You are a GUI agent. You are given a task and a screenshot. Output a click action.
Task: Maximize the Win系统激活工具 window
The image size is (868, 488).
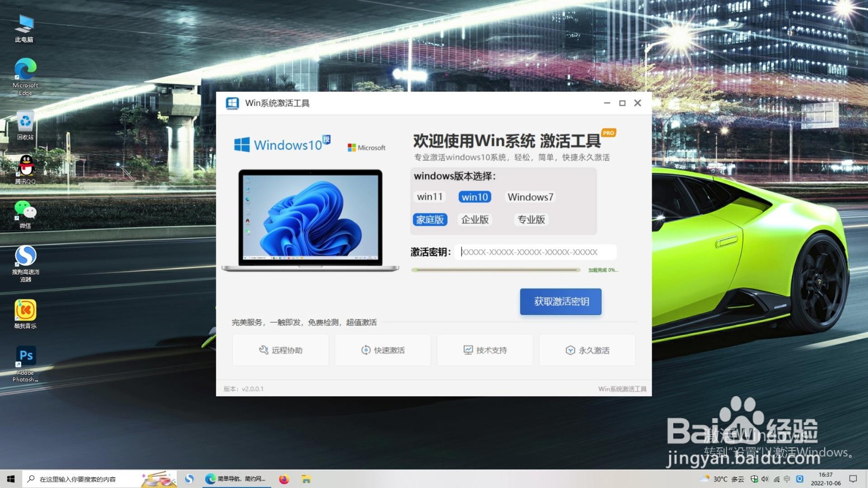622,103
